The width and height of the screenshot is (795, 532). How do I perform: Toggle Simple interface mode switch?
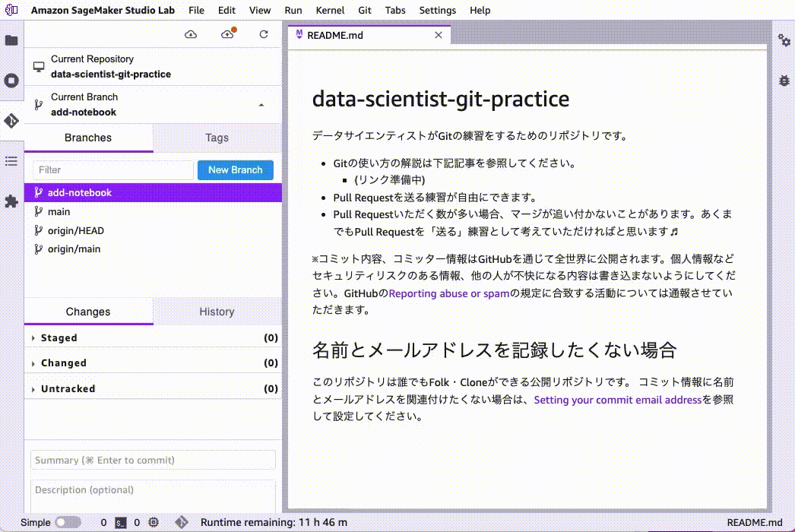coord(68,522)
